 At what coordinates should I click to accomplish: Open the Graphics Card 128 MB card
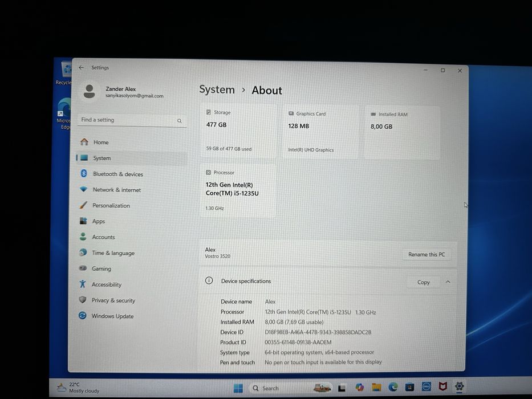pos(321,132)
